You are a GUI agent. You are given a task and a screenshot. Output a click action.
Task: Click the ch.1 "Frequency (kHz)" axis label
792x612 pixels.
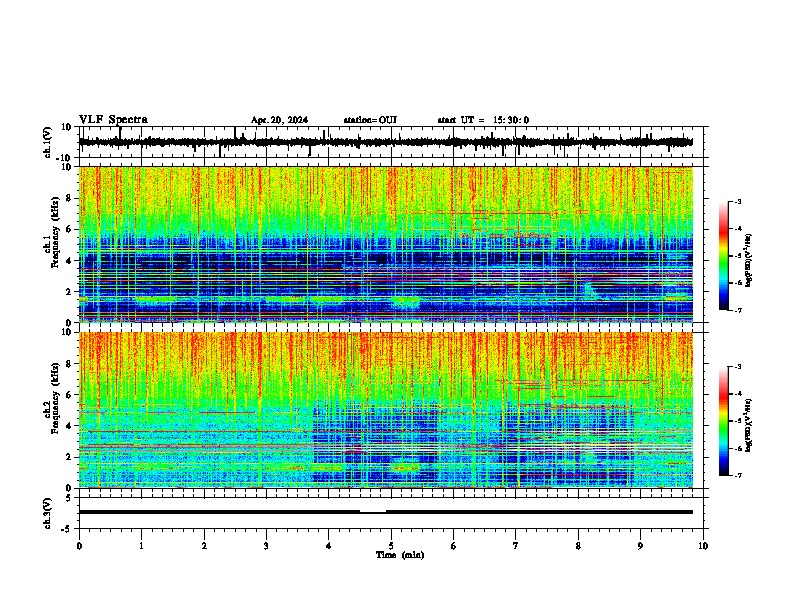click(x=55, y=233)
